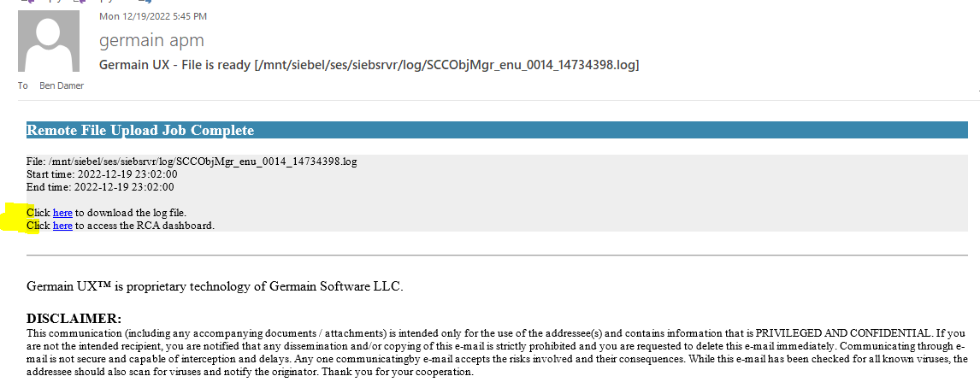Click the text "to access the RCA dashboard."
The height and width of the screenshot is (382, 980).
(x=145, y=226)
